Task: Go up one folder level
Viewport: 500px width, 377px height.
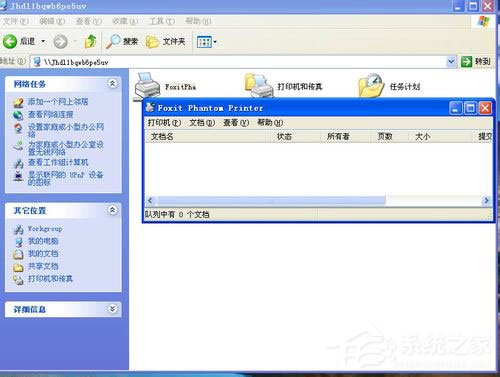Action: point(90,41)
